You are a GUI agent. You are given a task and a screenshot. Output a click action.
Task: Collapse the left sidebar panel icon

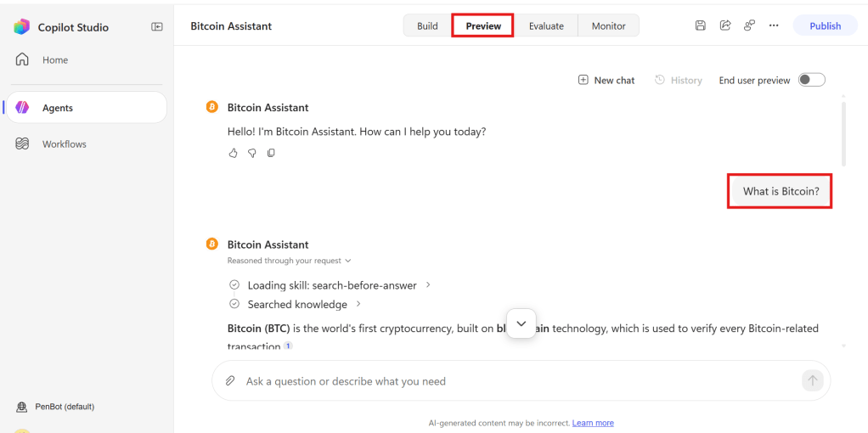(x=156, y=26)
